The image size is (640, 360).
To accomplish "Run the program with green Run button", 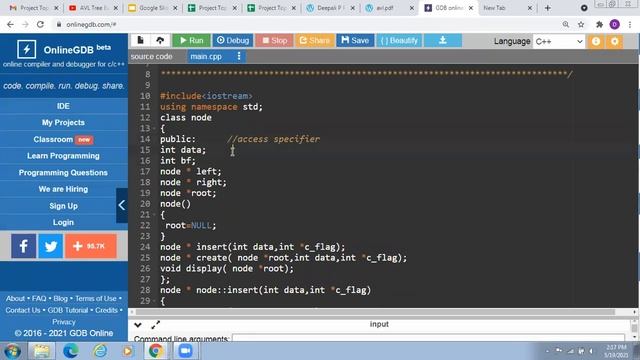I will (191, 40).
